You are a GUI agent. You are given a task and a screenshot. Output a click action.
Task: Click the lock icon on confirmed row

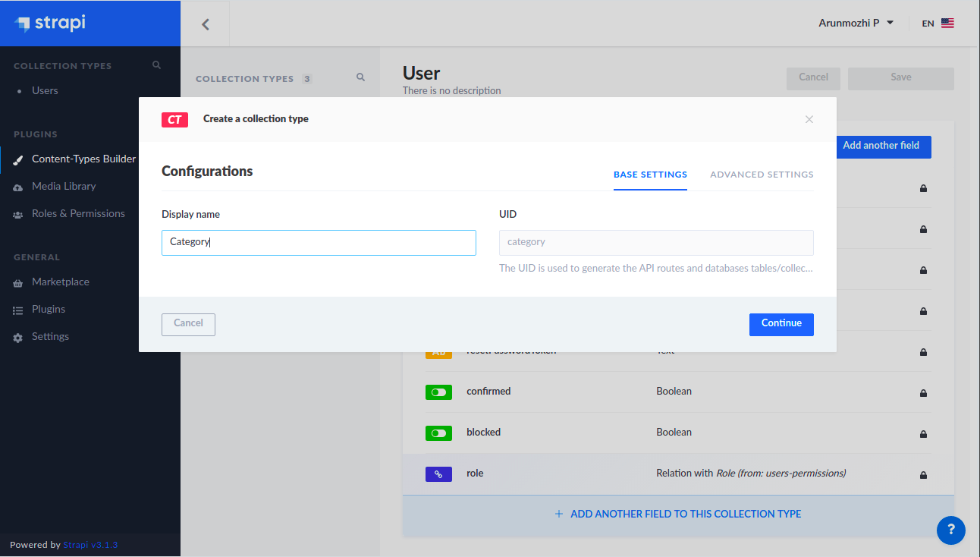click(923, 393)
